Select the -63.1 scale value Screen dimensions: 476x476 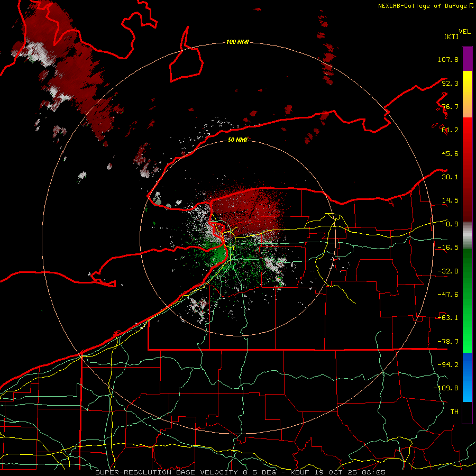pos(448,318)
